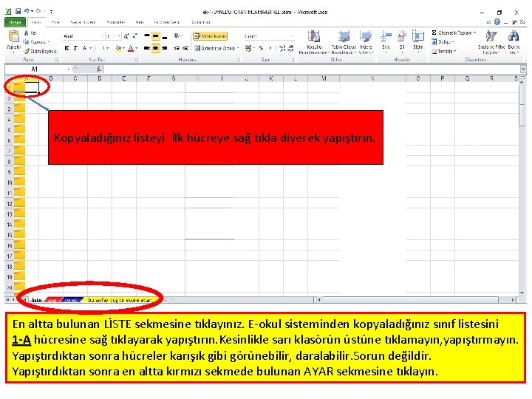Open the Yazı Tipi group dialog launcher
The width and height of the screenshot is (532, 399).
[x=137, y=60]
